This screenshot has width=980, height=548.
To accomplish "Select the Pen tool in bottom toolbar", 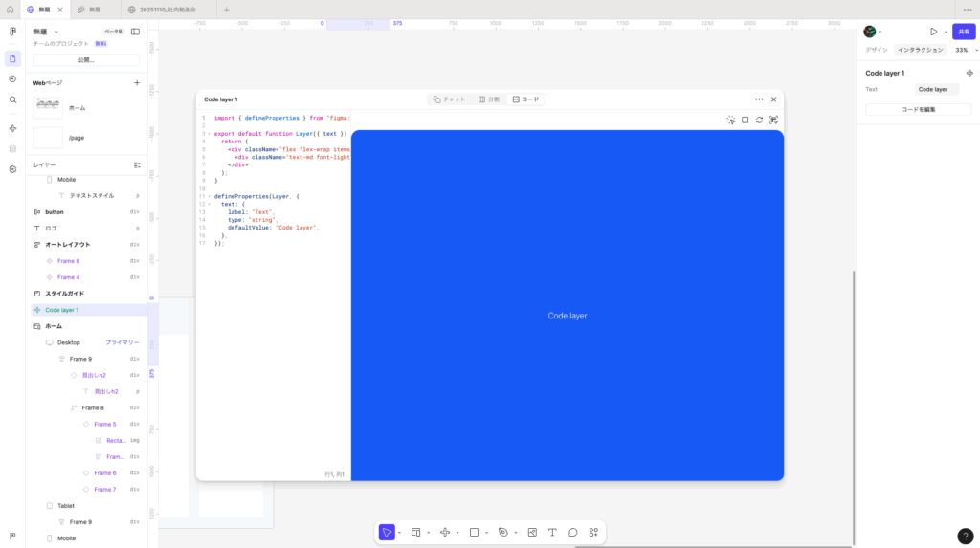I will [502, 532].
